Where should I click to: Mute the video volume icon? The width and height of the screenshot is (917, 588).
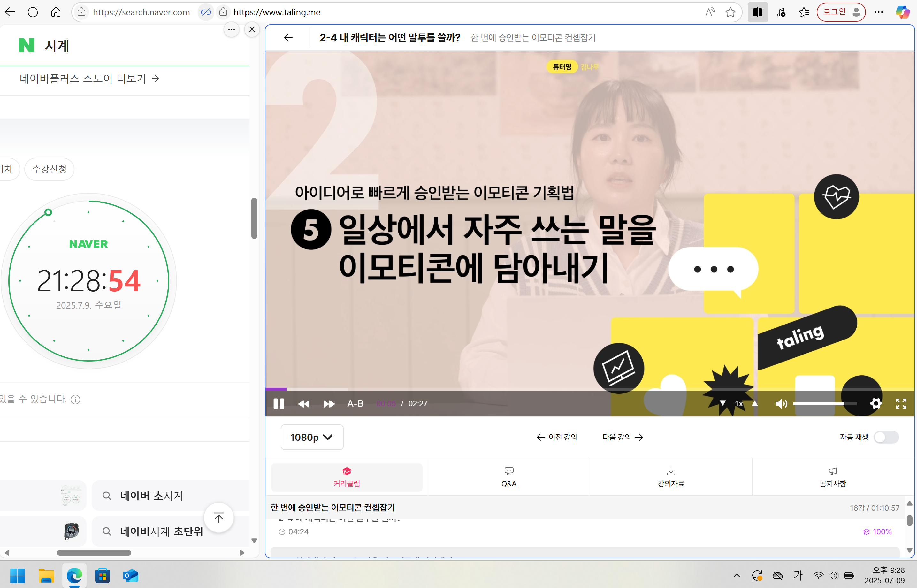click(782, 404)
